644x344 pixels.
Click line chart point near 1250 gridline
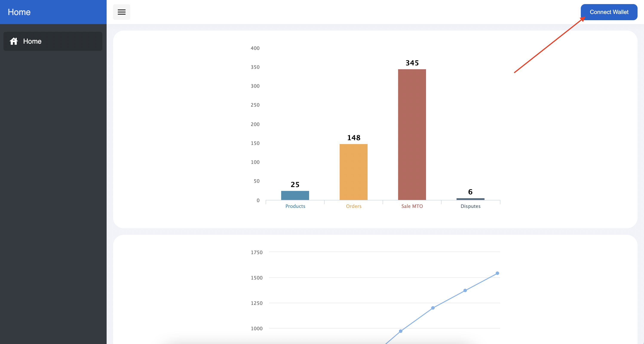pyautogui.click(x=433, y=308)
